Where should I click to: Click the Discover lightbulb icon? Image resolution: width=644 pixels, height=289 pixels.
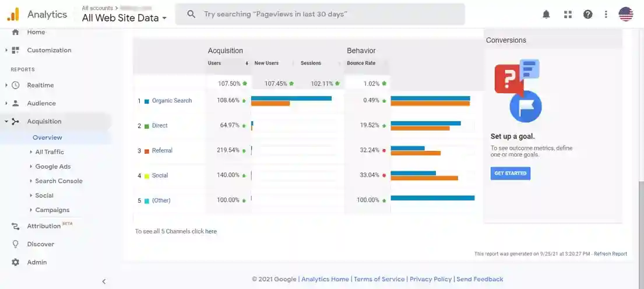pos(16,244)
